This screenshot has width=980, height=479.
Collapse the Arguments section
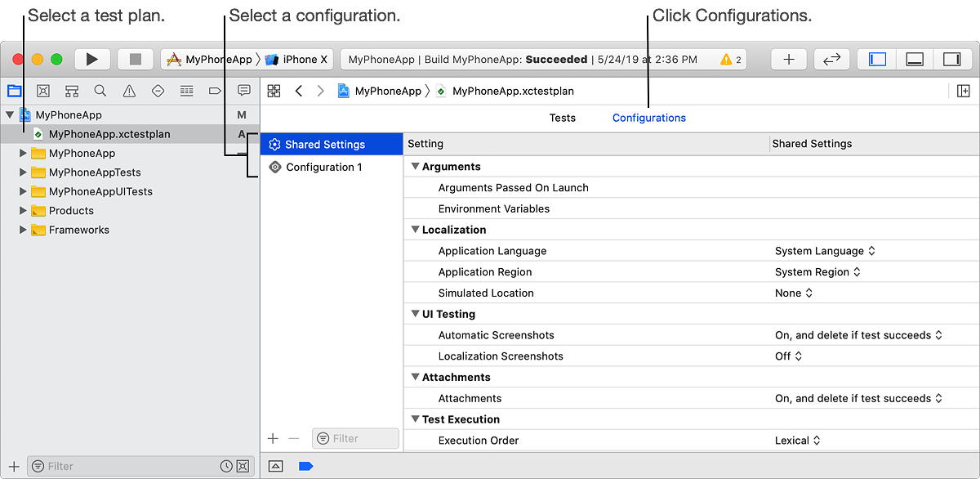[415, 167]
